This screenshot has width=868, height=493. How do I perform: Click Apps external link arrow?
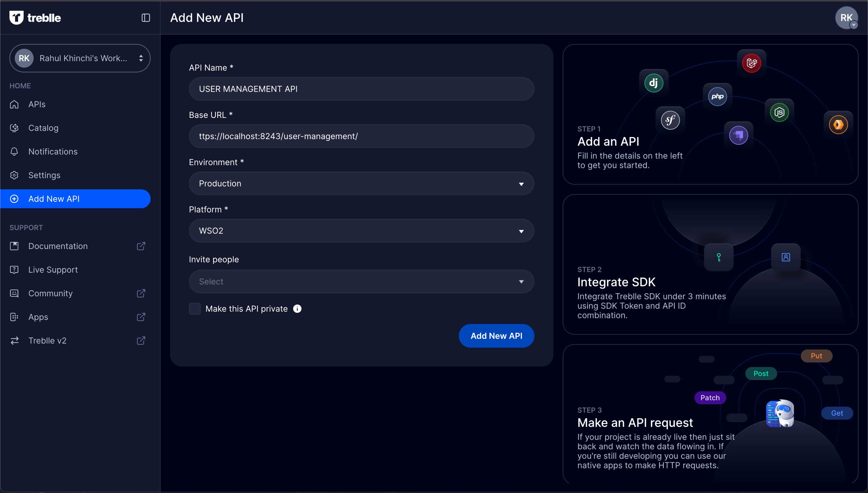pos(141,317)
